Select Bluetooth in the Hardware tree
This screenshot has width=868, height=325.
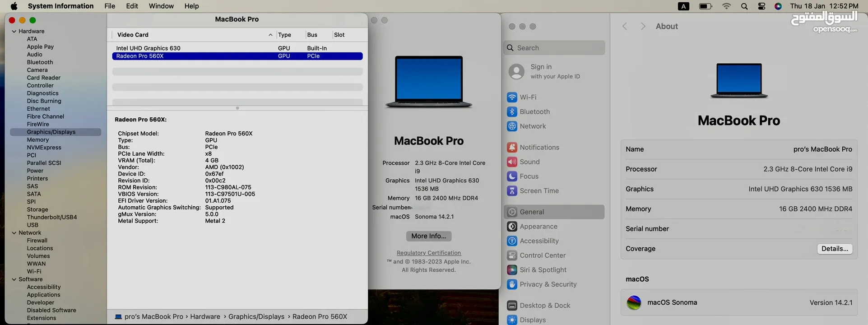tap(40, 62)
